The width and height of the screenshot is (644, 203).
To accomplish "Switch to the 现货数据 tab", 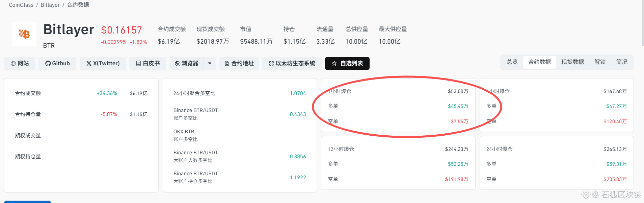I will pos(573,62).
